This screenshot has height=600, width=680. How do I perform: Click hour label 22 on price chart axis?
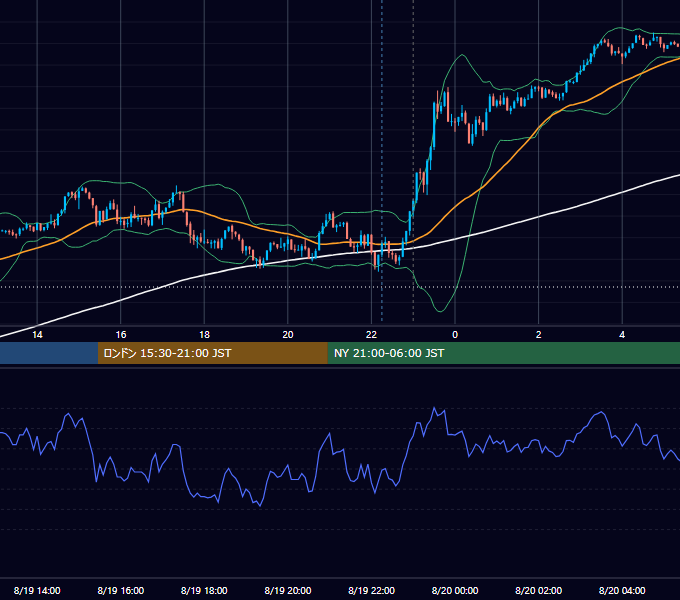(x=371, y=335)
